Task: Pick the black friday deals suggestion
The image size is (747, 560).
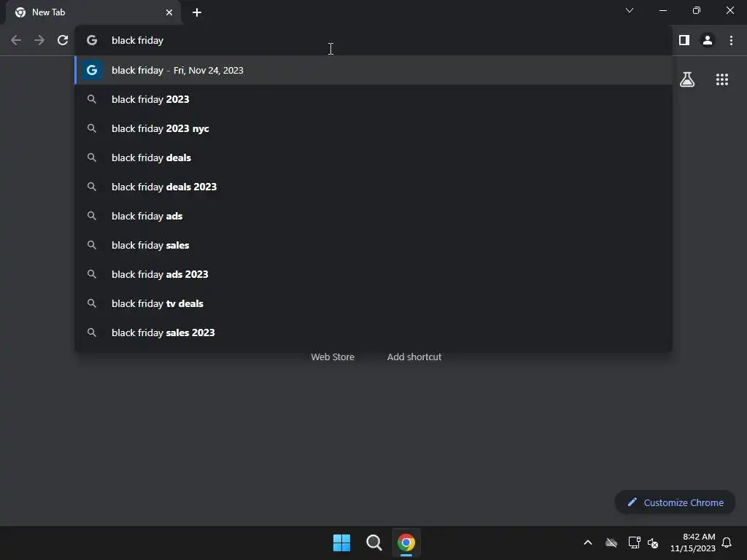Action: pos(373,157)
